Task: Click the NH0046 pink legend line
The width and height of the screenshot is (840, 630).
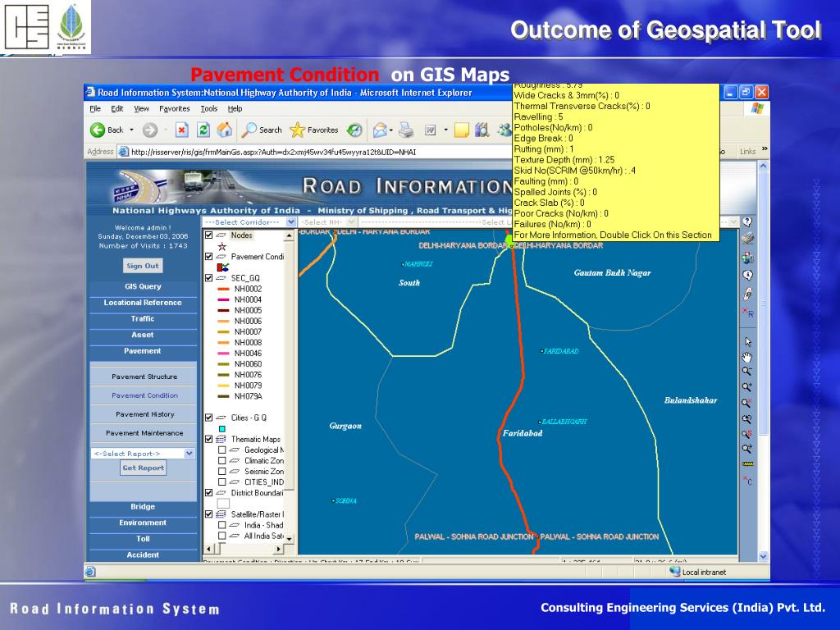Action: click(223, 353)
